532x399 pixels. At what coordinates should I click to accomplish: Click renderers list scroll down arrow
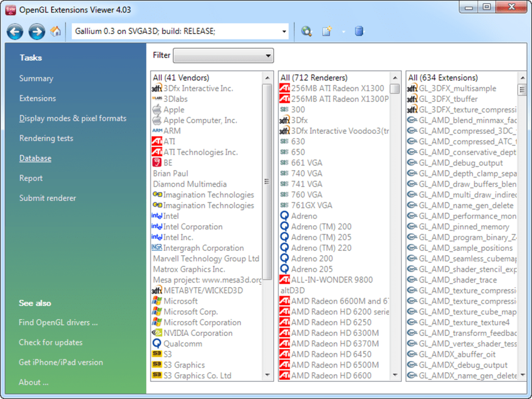coord(395,375)
